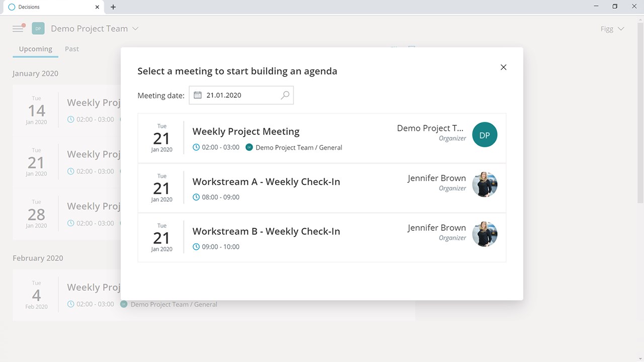
Task: Open a new browser tab
Action: 113,7
